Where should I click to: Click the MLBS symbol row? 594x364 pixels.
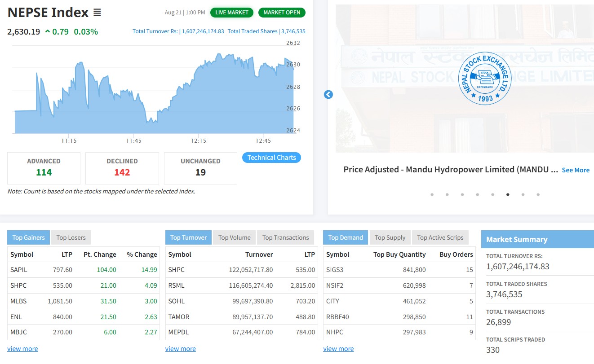tap(84, 301)
